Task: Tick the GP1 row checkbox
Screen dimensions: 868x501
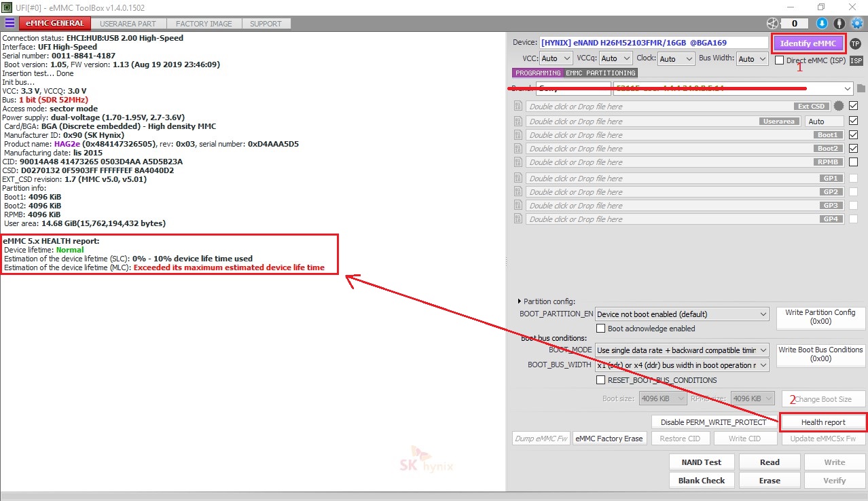Action: (x=853, y=178)
